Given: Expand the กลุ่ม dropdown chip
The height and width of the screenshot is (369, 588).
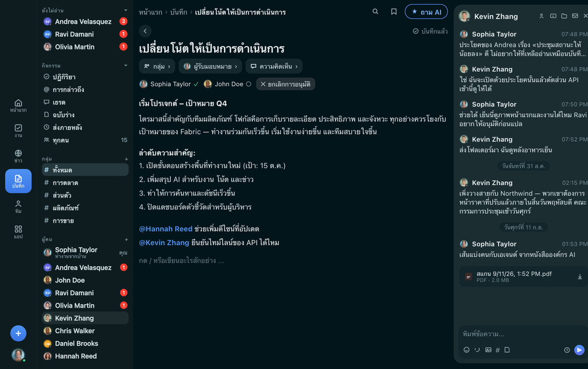Looking at the screenshot, I should 157,67.
